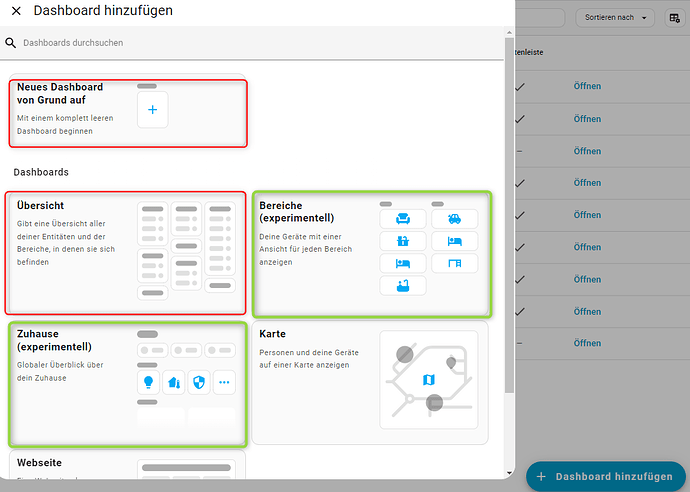Open the Sortieren nach dropdown

click(x=614, y=18)
